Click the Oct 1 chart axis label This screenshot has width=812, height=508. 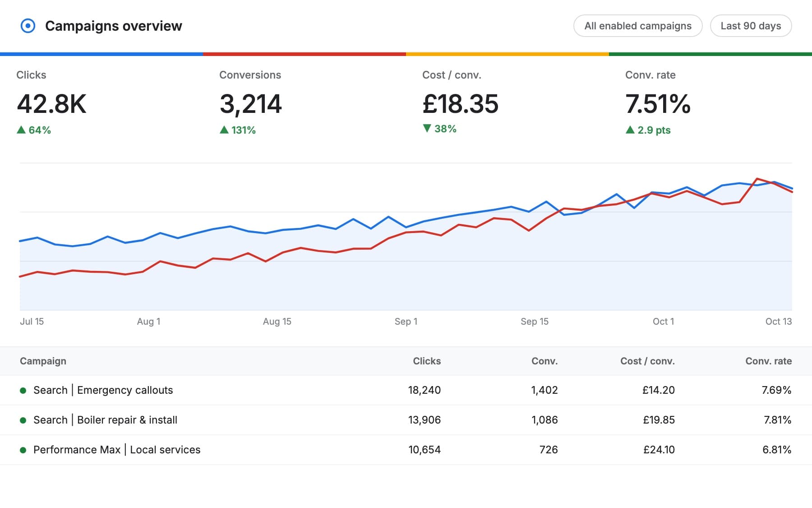663,322
